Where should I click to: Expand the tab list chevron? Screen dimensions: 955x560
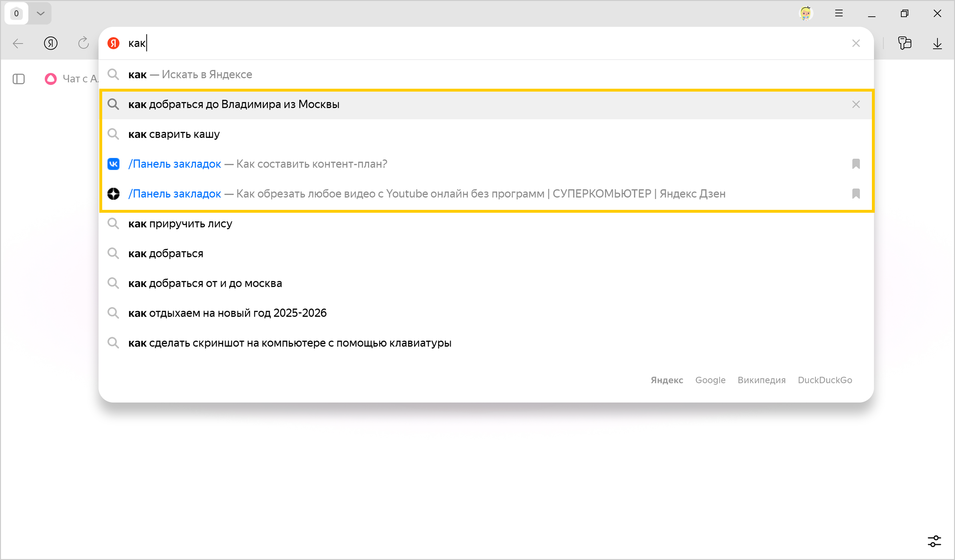41,14
